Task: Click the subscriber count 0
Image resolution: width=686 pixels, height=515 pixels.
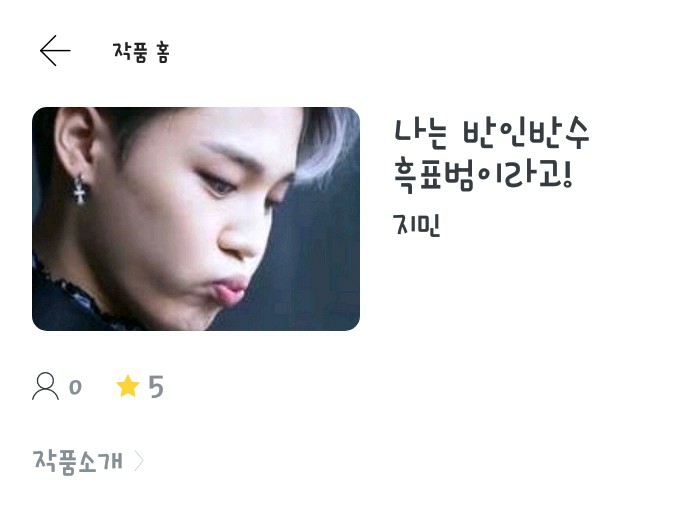Action: click(75, 387)
